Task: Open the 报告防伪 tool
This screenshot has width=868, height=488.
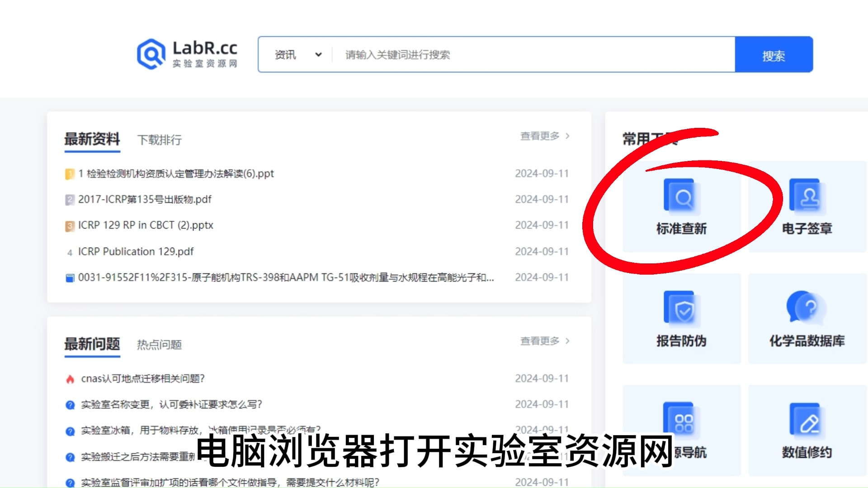Action: pos(682,319)
